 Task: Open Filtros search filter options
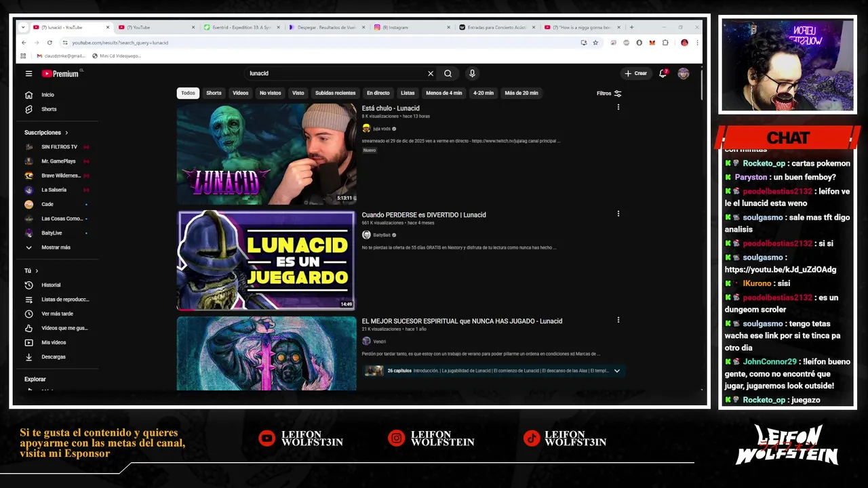(609, 94)
